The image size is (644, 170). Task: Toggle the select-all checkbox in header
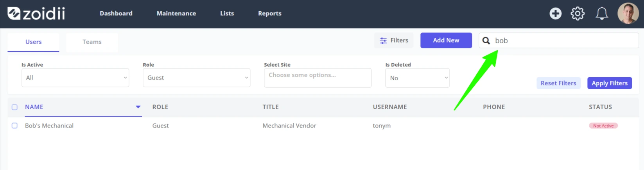tap(14, 107)
